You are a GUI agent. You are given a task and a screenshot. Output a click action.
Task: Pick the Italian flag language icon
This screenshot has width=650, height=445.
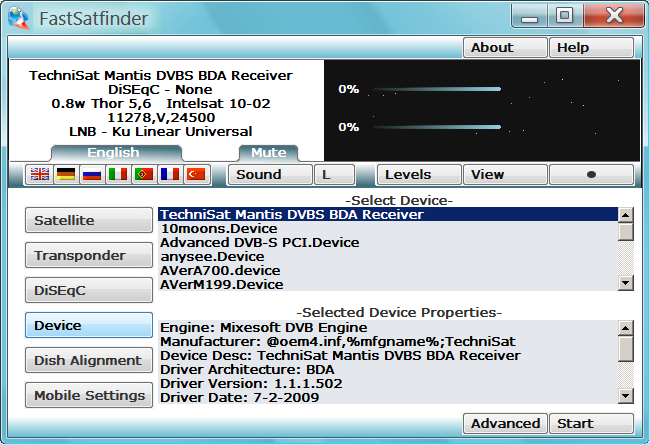[118, 174]
